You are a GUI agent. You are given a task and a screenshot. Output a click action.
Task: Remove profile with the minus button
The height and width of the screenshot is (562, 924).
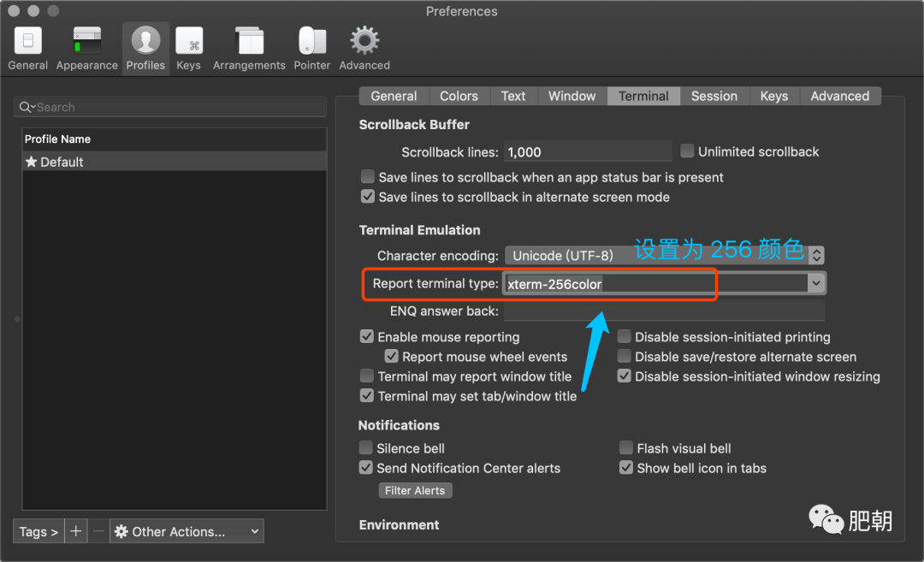[98, 531]
